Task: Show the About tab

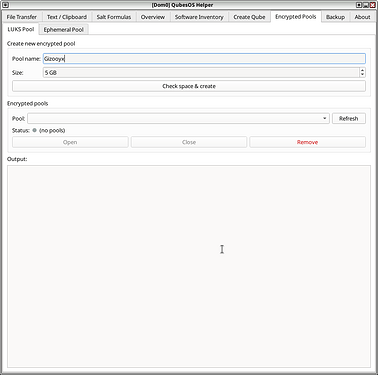Action: pos(362,17)
